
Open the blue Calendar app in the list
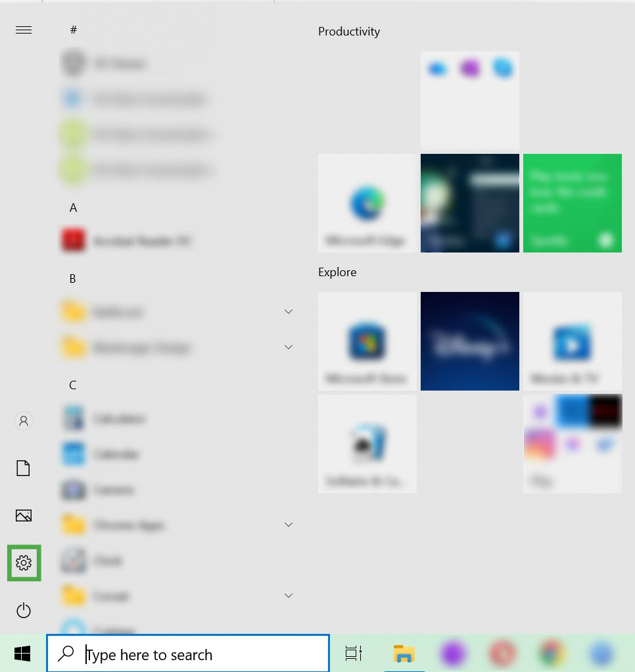(100, 454)
